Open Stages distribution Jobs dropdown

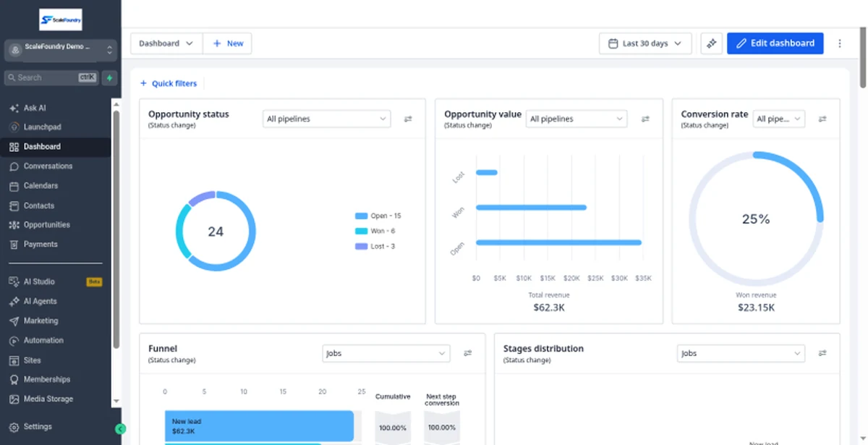click(741, 353)
